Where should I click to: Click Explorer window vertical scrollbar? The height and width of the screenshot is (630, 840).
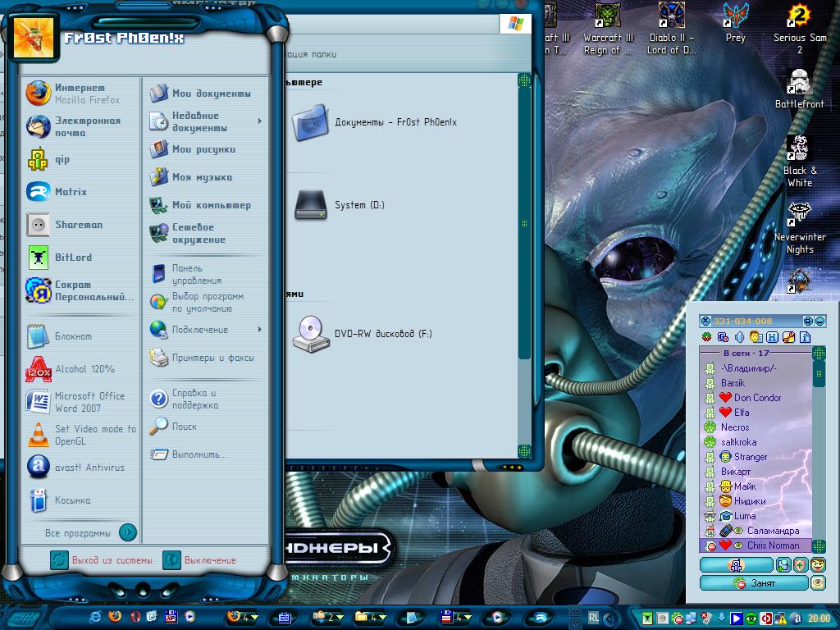point(524,223)
